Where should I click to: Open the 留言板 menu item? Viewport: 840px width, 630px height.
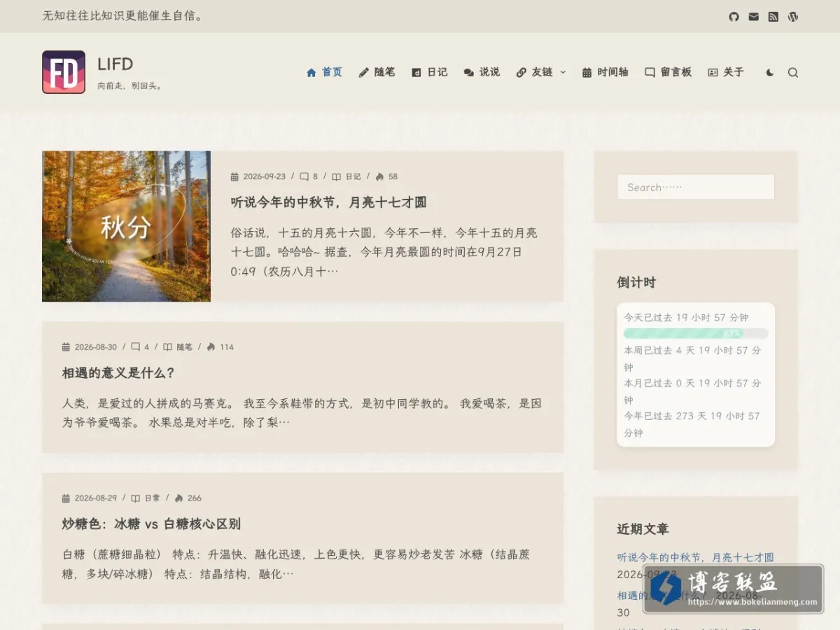(x=668, y=72)
